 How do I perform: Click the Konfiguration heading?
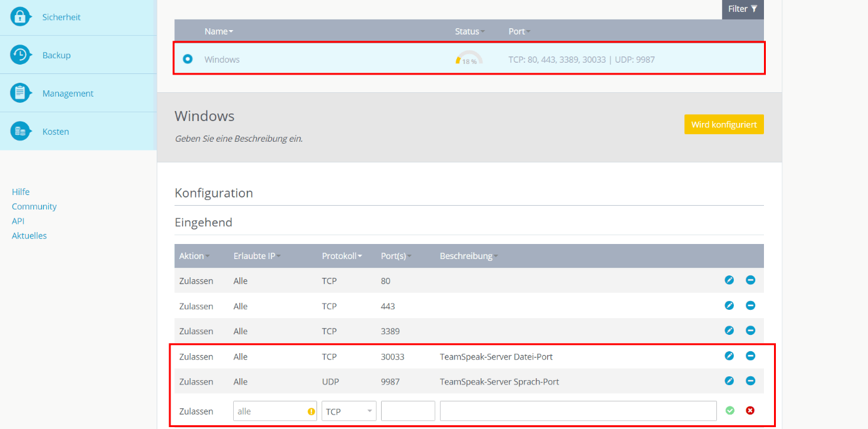214,193
